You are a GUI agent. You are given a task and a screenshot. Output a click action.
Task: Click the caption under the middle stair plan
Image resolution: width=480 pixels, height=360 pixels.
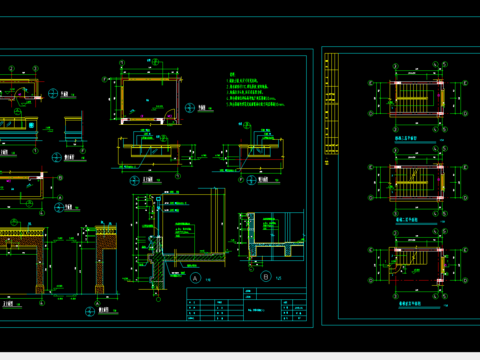pos(407,220)
